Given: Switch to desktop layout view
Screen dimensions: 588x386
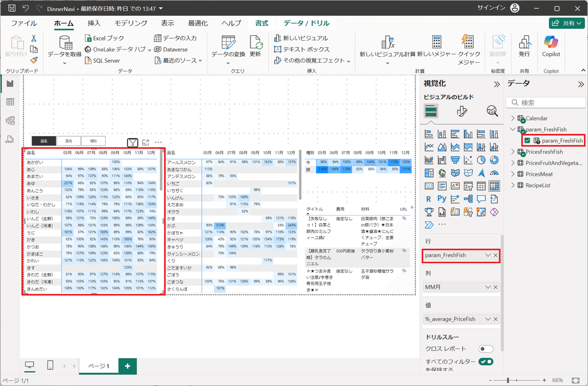Looking at the screenshot, I should click(x=29, y=365).
